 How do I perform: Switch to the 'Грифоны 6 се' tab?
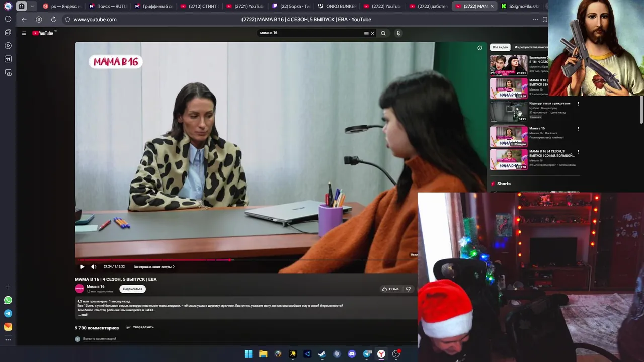[153, 6]
